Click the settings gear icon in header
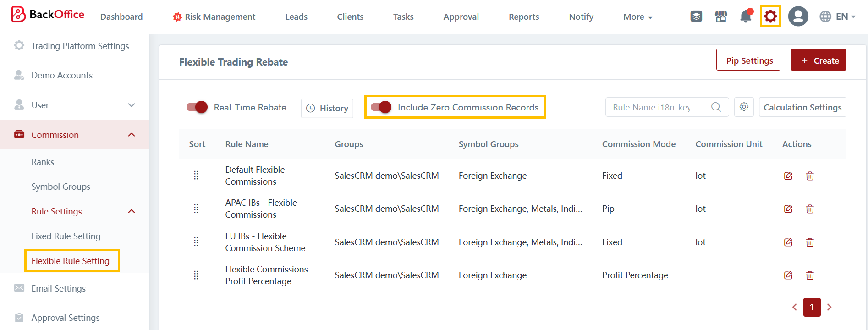Viewport: 868px width, 330px height. [770, 16]
